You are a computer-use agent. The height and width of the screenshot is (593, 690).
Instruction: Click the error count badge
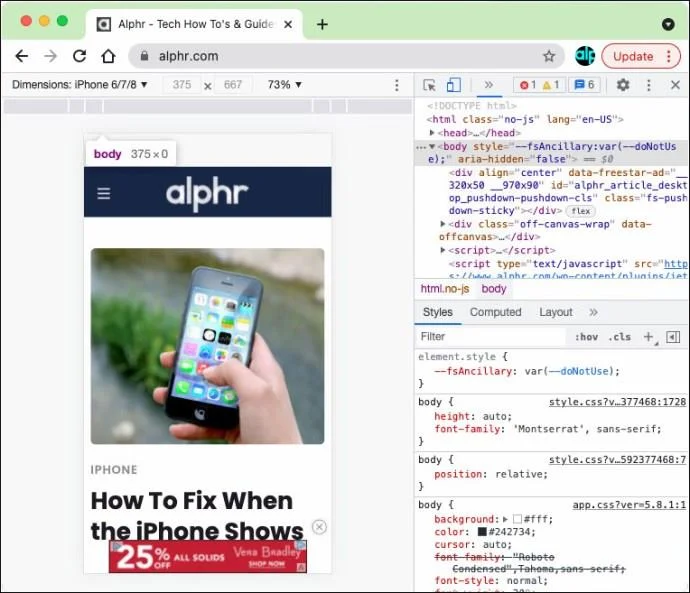pyautogui.click(x=528, y=85)
